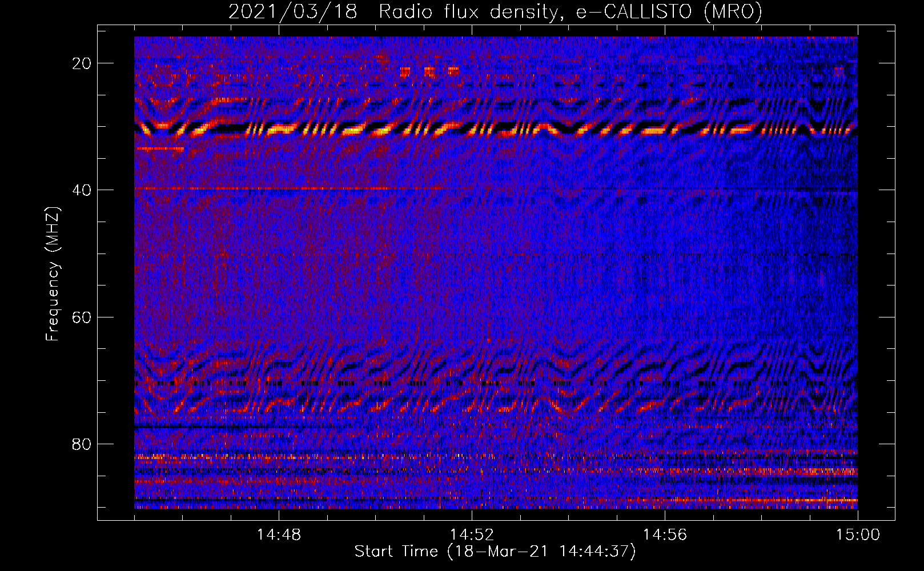Click the 'Start Time (18-Mar-21 14:44:37)' axis label
The image size is (924, 571).
pos(495,552)
